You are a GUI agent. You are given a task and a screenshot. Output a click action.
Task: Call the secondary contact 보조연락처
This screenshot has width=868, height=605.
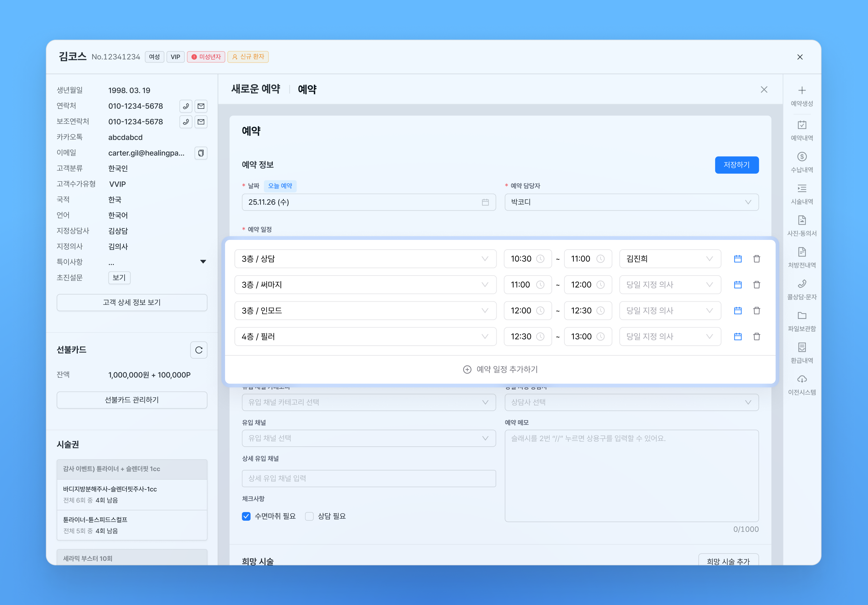point(186,122)
